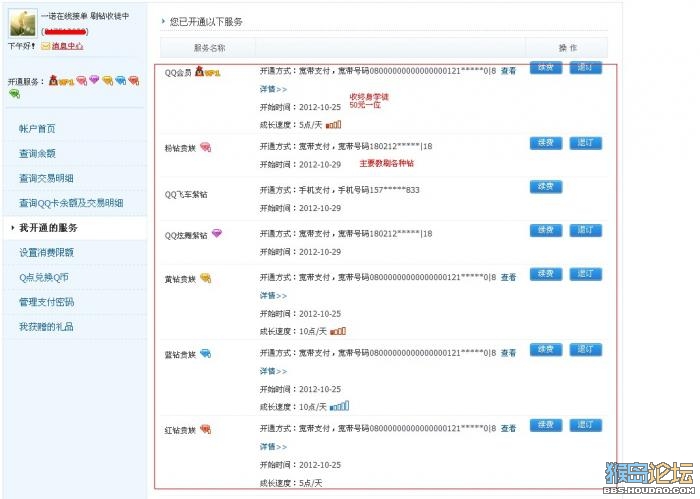Click 成长速度: 10点/天 in the 黄钻贵族 row
The height and width of the screenshot is (499, 700).
click(293, 332)
